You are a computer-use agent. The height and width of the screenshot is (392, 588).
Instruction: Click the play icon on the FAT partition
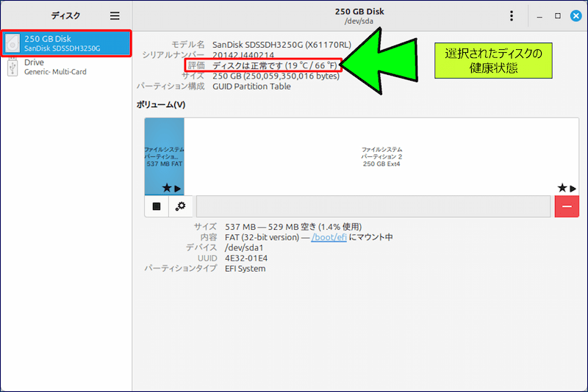pos(177,189)
